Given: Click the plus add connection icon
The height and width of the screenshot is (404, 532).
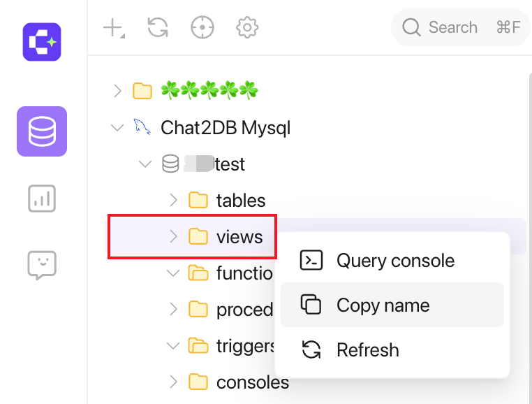Looking at the screenshot, I should pos(114,27).
